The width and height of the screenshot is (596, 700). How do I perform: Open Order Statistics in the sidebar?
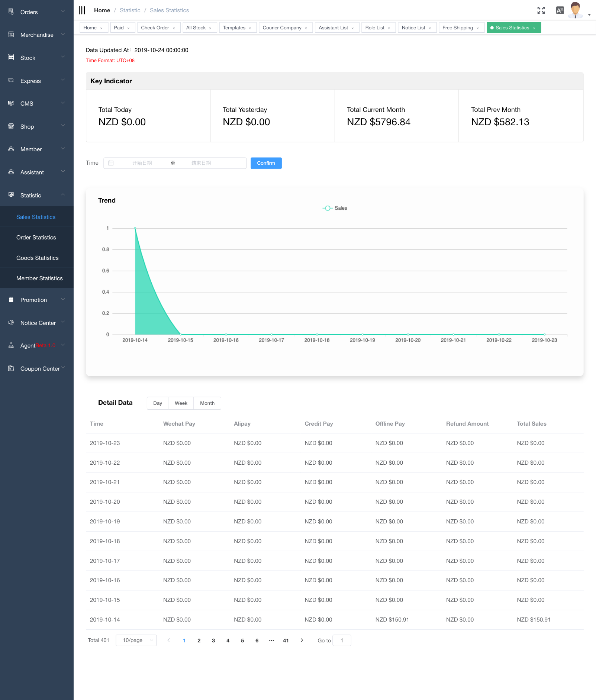(36, 238)
